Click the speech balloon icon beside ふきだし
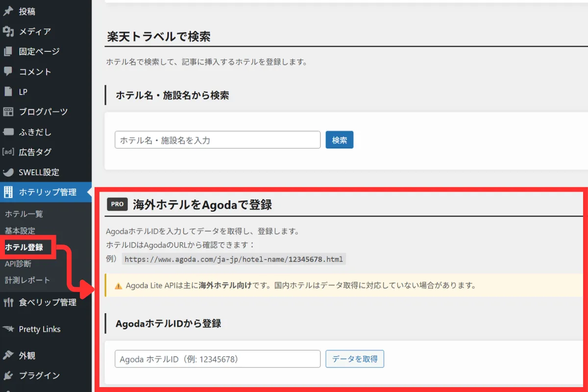The image size is (588, 392). [8, 132]
